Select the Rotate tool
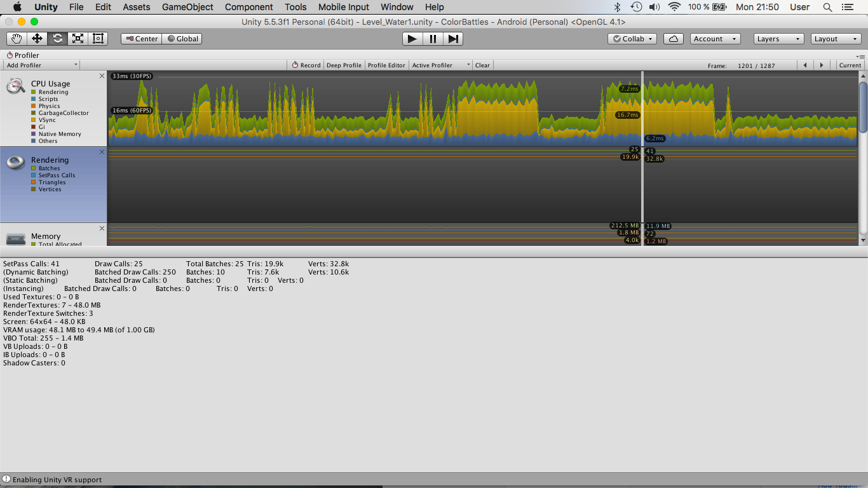The width and height of the screenshot is (868, 488). tap(57, 39)
